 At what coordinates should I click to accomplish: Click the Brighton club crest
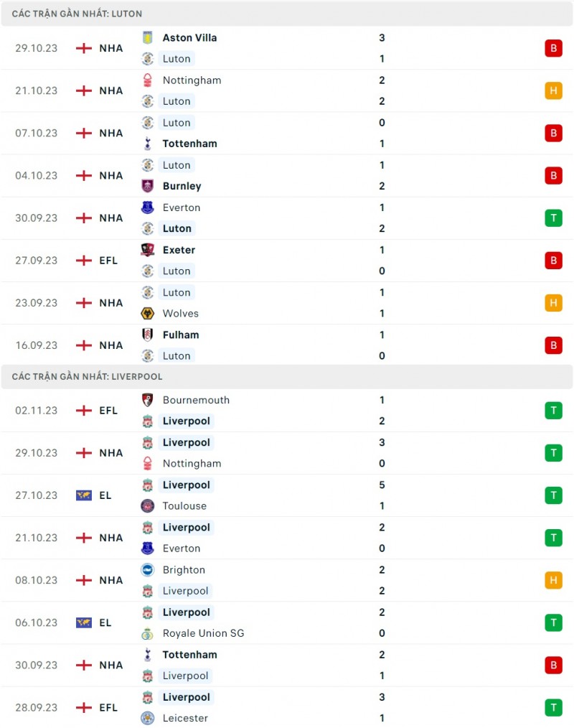coord(148,570)
